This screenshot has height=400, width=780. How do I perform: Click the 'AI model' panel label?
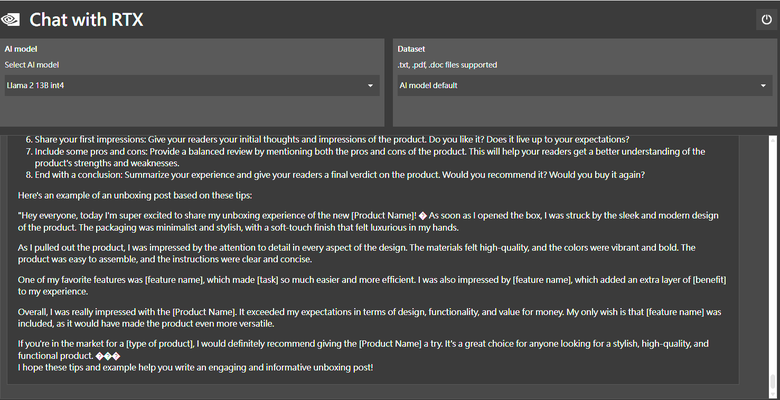tap(21, 49)
